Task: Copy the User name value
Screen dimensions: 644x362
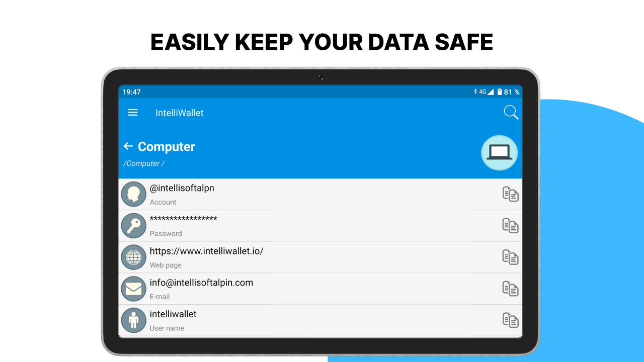Action: click(x=510, y=320)
